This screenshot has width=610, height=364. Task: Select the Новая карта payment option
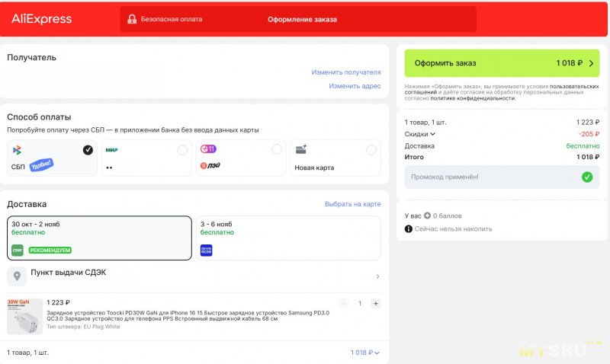click(x=335, y=158)
